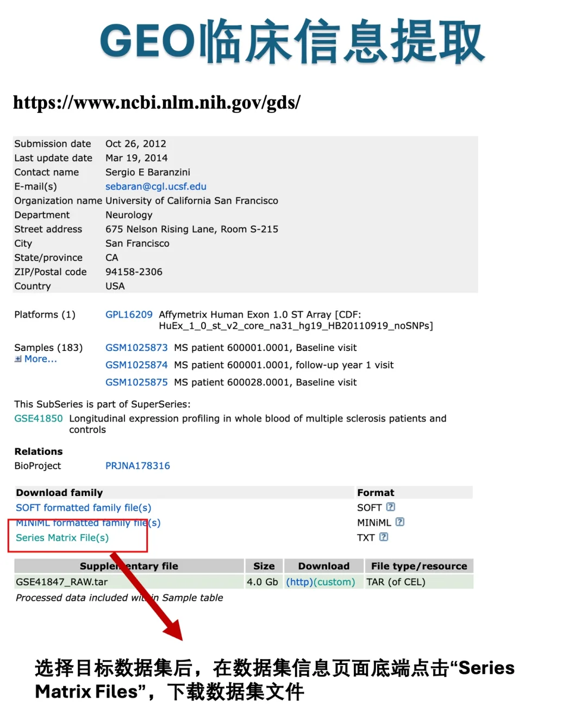Open the MINiML format help icon
The width and height of the screenshot is (587, 728).
click(399, 522)
